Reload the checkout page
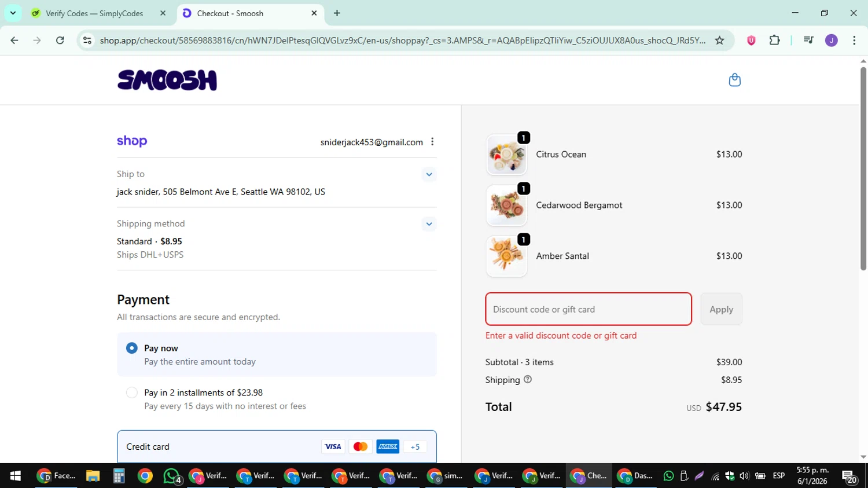This screenshot has height=488, width=868. pos(60,41)
